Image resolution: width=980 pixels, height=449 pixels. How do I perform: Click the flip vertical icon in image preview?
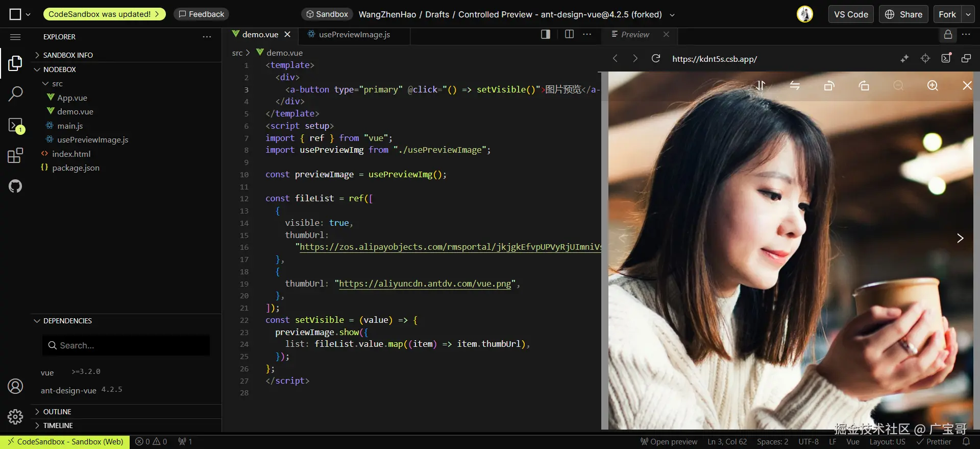[x=761, y=85]
